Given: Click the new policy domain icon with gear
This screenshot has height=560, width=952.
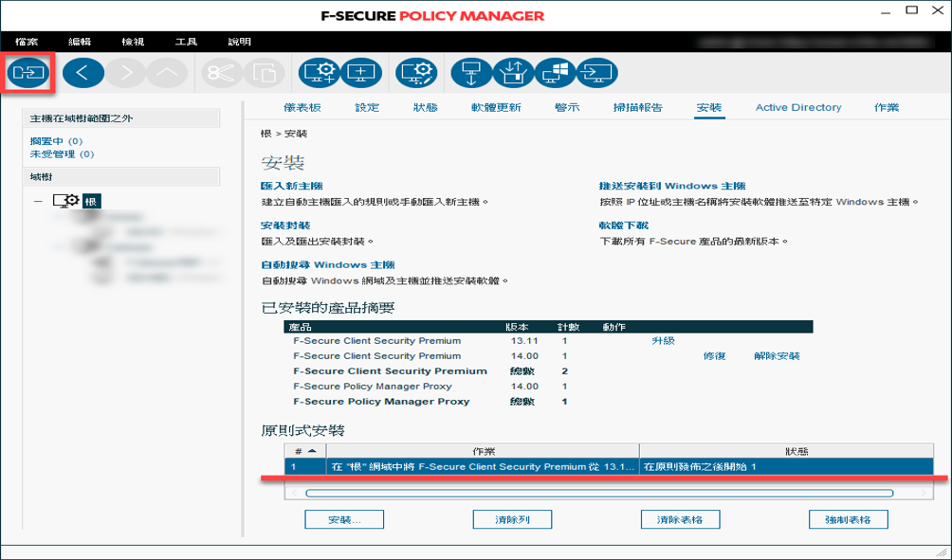Looking at the screenshot, I should point(318,73).
